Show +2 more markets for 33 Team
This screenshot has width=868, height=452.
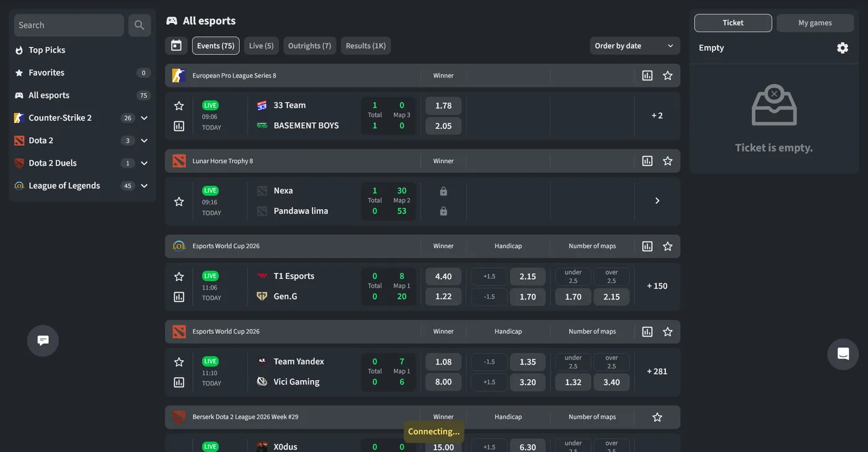[x=657, y=115]
